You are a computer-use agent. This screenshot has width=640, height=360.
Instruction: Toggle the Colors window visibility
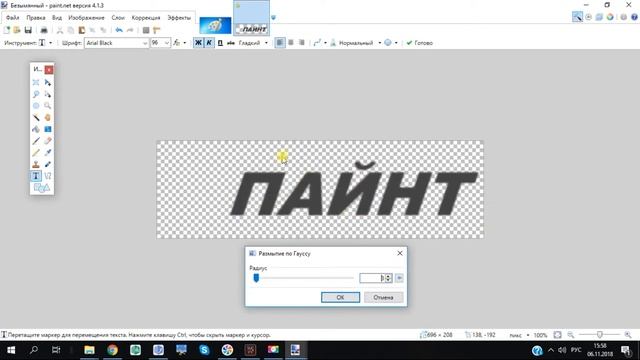tap(610, 17)
